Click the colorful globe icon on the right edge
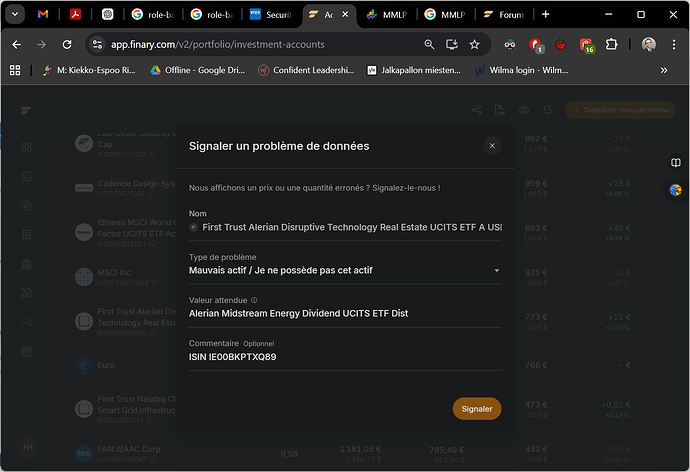 pyautogui.click(x=675, y=190)
